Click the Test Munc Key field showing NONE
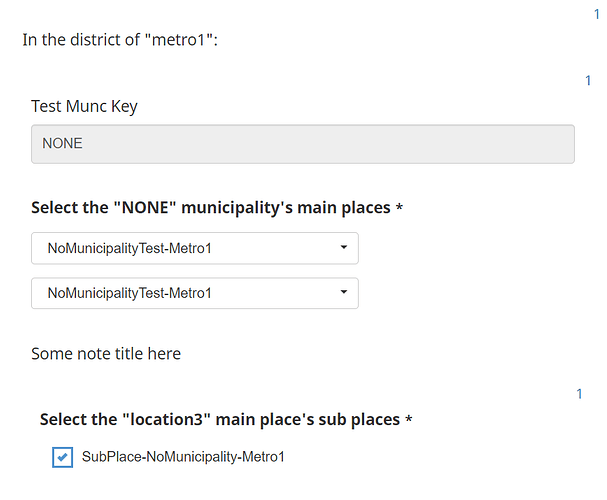The height and width of the screenshot is (500, 607). (302, 143)
